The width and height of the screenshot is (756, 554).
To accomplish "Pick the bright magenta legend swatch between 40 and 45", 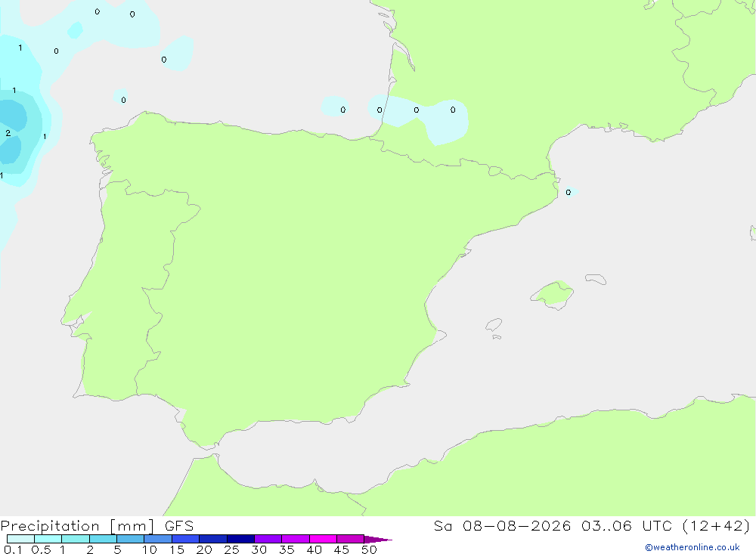I will click(323, 539).
